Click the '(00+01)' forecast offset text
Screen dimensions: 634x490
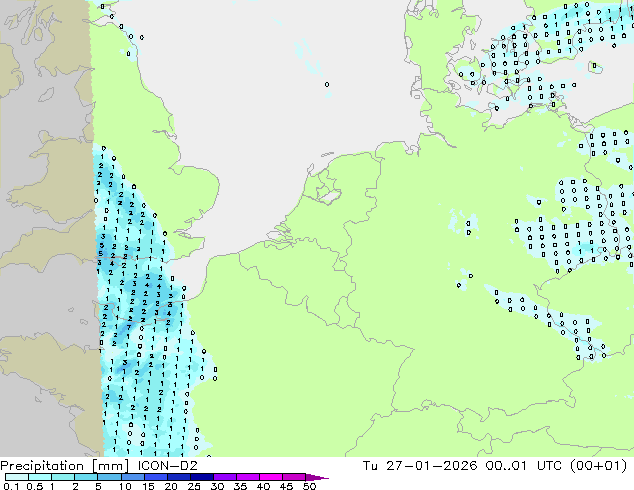598,466
